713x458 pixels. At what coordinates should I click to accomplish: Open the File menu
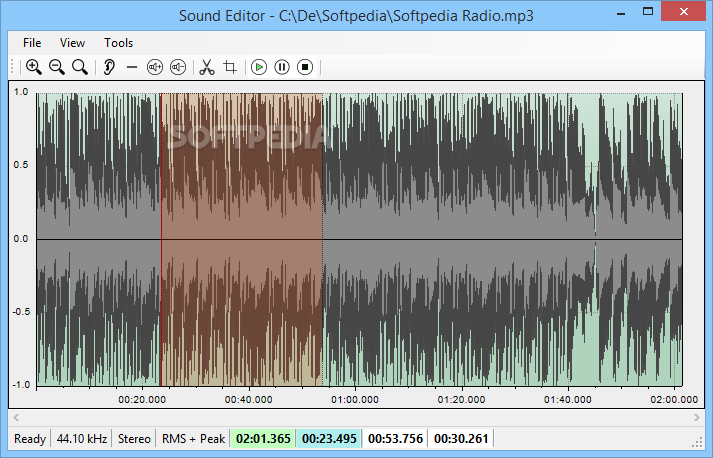[32, 43]
